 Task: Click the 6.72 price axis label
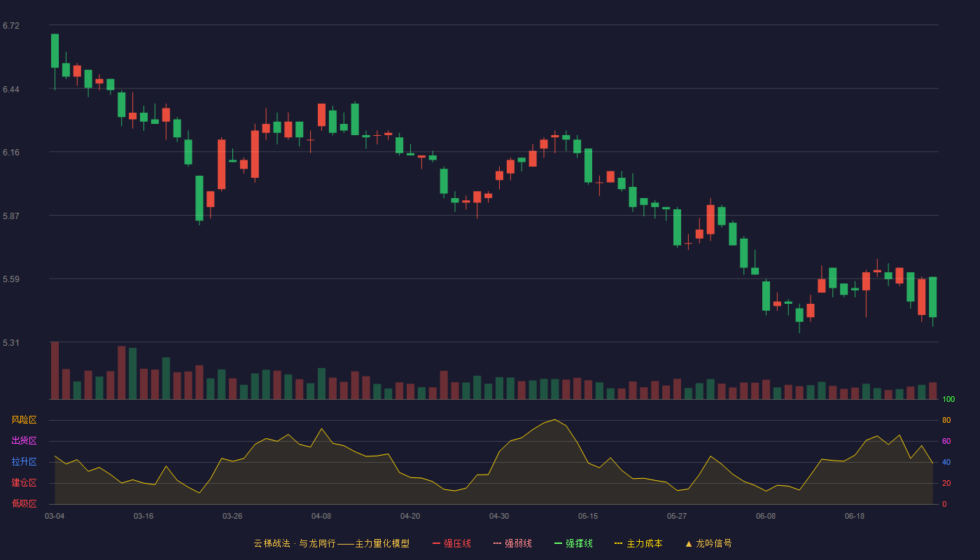[11, 26]
